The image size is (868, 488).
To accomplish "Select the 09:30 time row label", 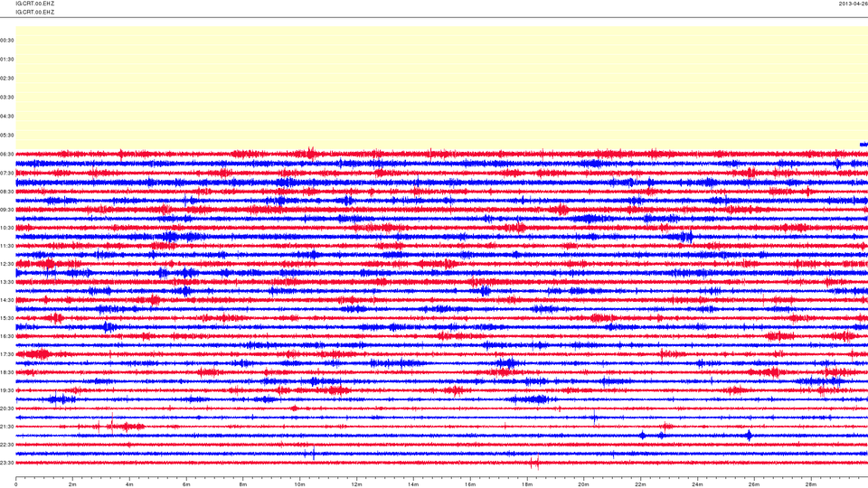I will (7, 210).
